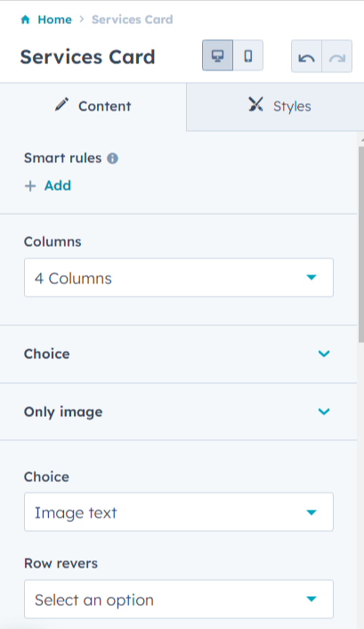Click Services Card breadcrumb text
The image size is (364, 629).
(x=133, y=20)
